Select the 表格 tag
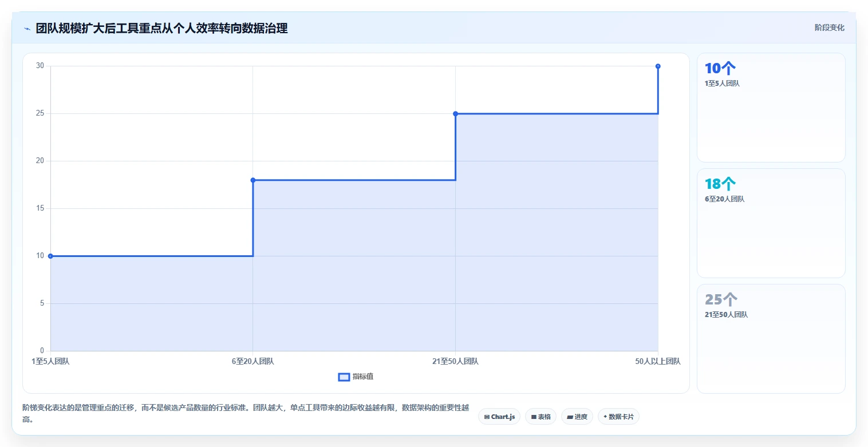 [540, 417]
